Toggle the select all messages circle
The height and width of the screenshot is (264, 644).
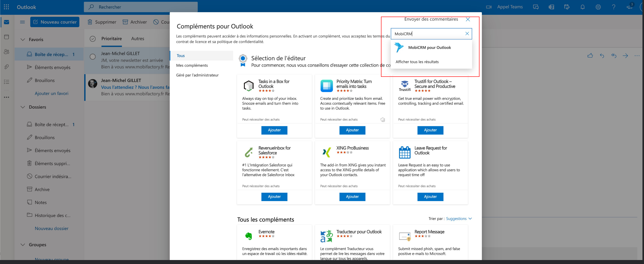pyautogui.click(x=93, y=39)
